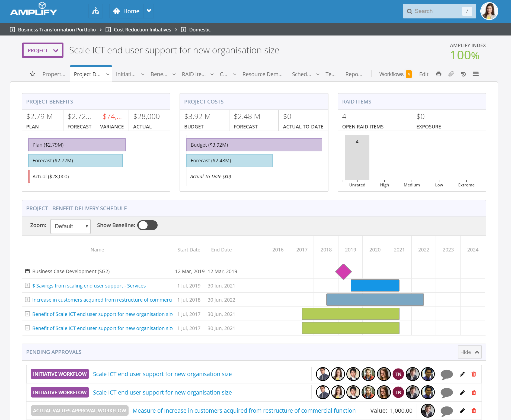Viewport: 511px width, 420px height.
Task: Open the hamburger menu icon
Action: 475,74
